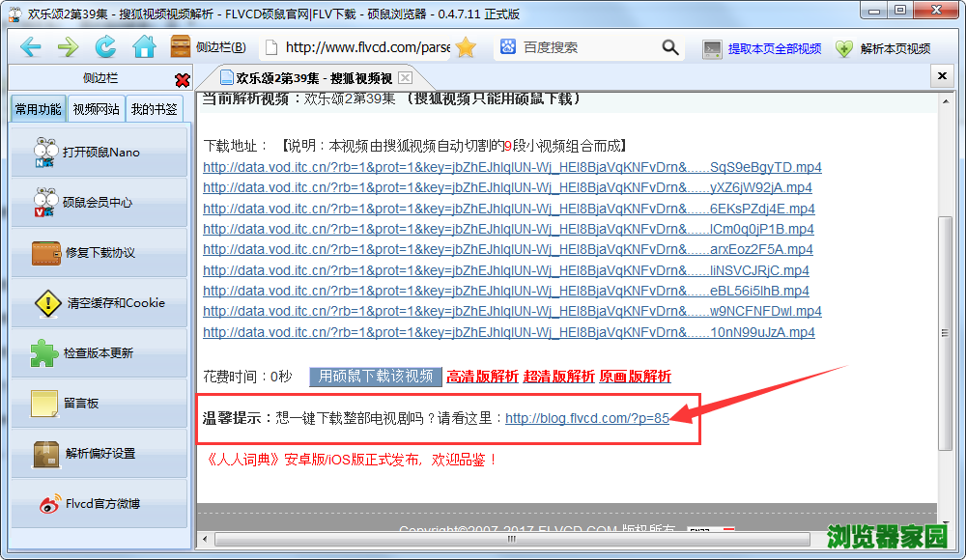Close the sidebar with red X
The width and height of the screenshot is (966, 560).
point(183,80)
